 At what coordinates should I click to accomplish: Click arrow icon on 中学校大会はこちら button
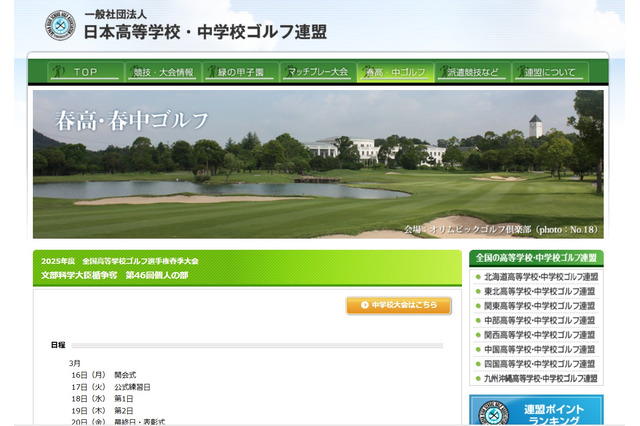[364, 305]
